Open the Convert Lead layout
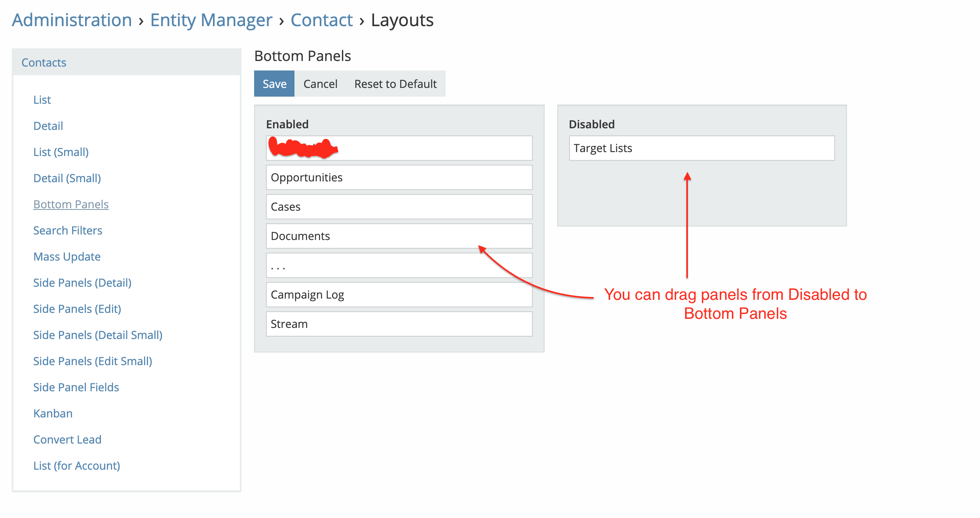 pos(67,440)
